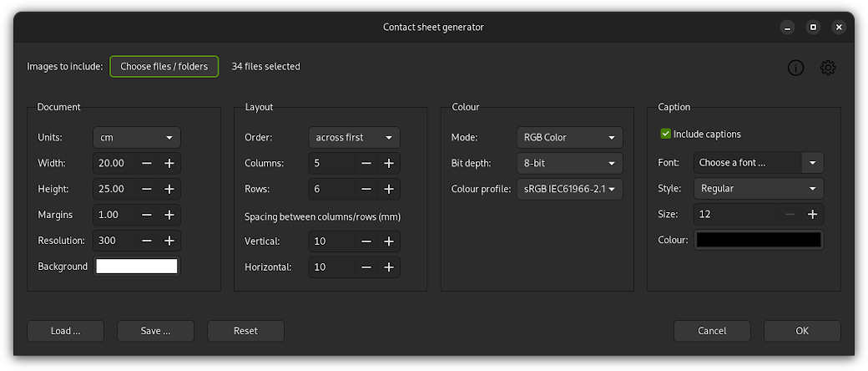Decrease Vertical spacing with minus icon
The image size is (868, 371).
click(366, 241)
